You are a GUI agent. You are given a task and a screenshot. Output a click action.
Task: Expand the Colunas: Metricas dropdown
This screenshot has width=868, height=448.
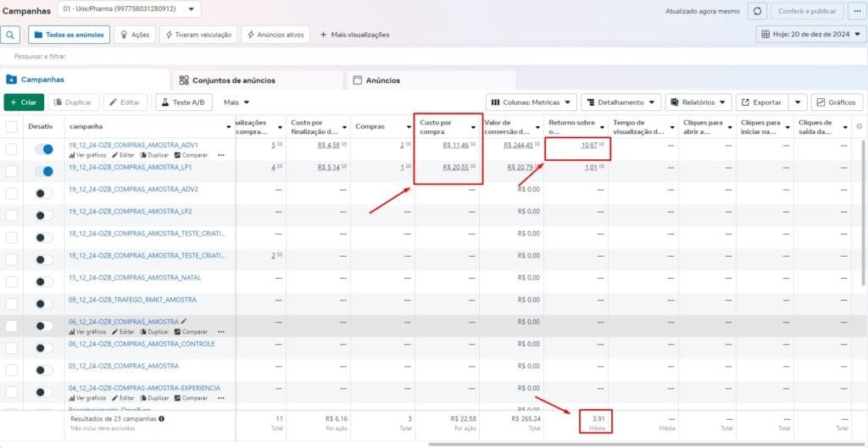pyautogui.click(x=531, y=102)
